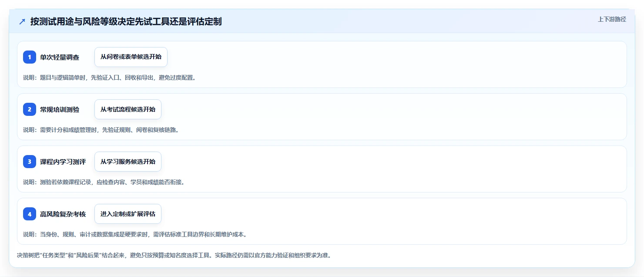Click the 上下游路径 label
Screen dimensions: 644x277
click(x=612, y=19)
